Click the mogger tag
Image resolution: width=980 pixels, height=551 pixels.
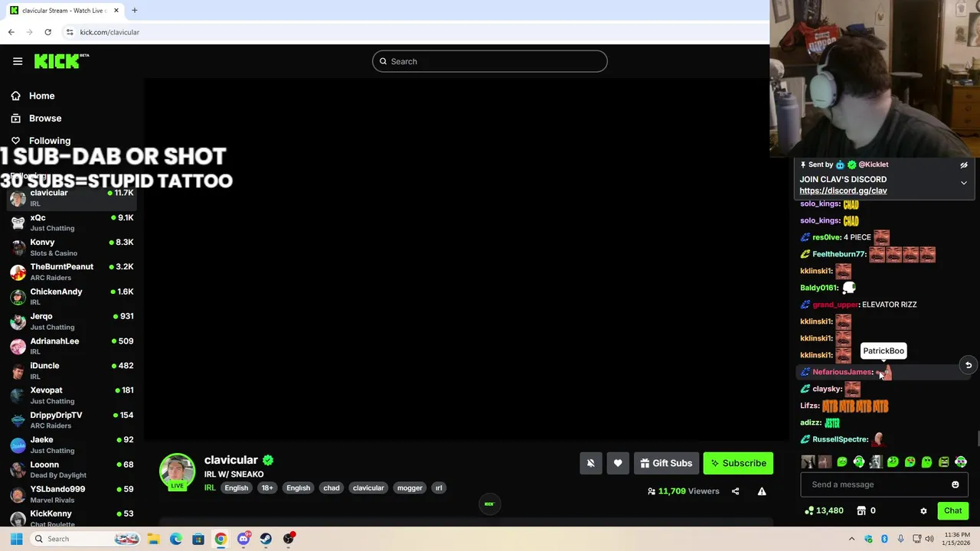tap(410, 487)
